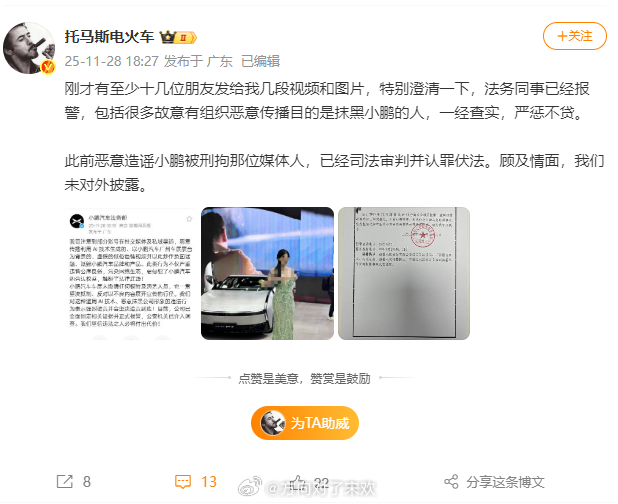Screen dimensions: 618x504
Task: Click the Weibo watermark logo
Action: click(250, 486)
